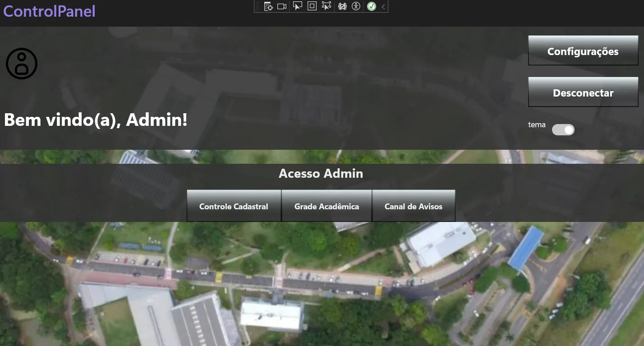Open Configurações
Image resolution: width=644 pixels, height=346 pixels.
[x=583, y=51]
